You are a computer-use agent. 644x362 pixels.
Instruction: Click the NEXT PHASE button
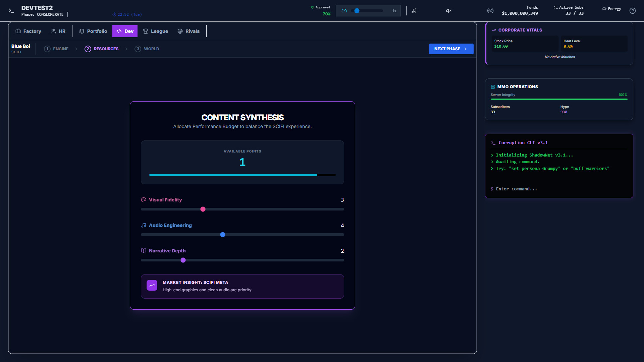click(x=451, y=49)
